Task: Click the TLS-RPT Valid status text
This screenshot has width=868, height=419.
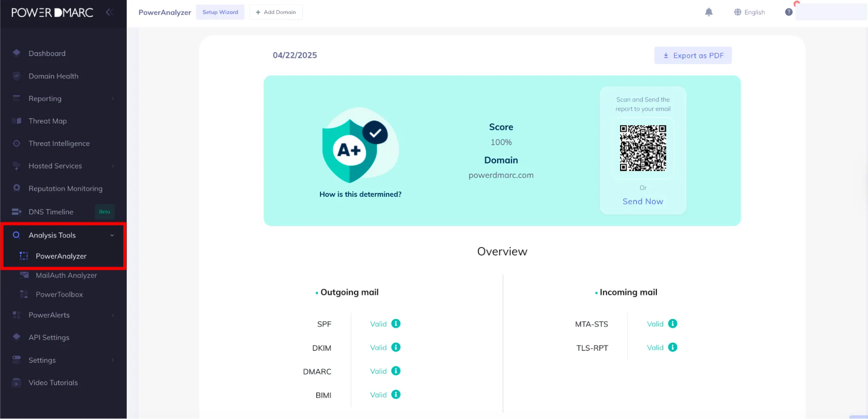Action: tap(655, 348)
